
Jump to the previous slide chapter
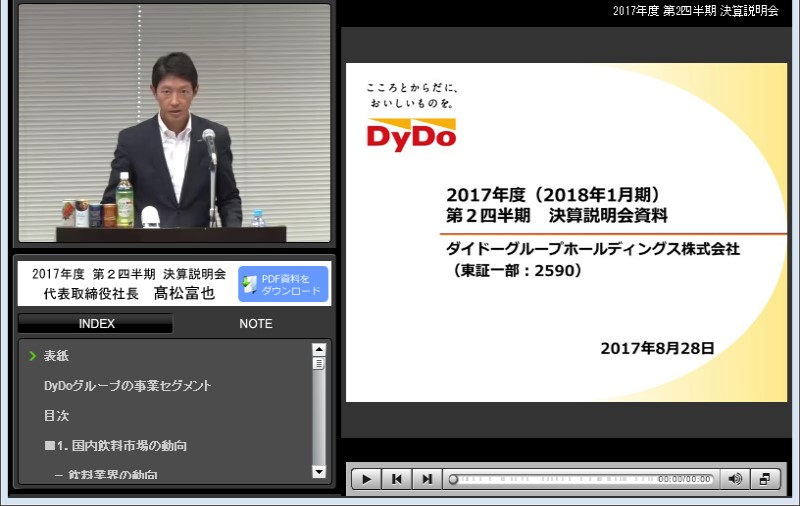point(396,479)
